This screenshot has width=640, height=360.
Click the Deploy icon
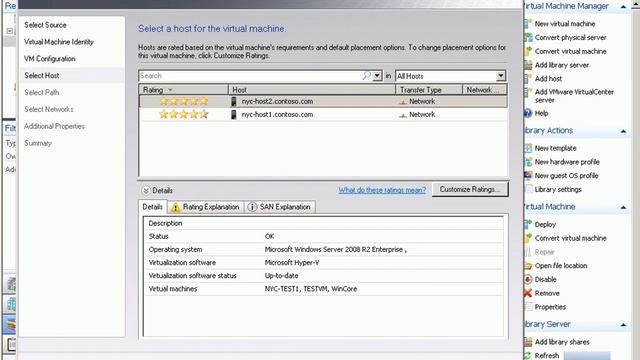pos(528,224)
